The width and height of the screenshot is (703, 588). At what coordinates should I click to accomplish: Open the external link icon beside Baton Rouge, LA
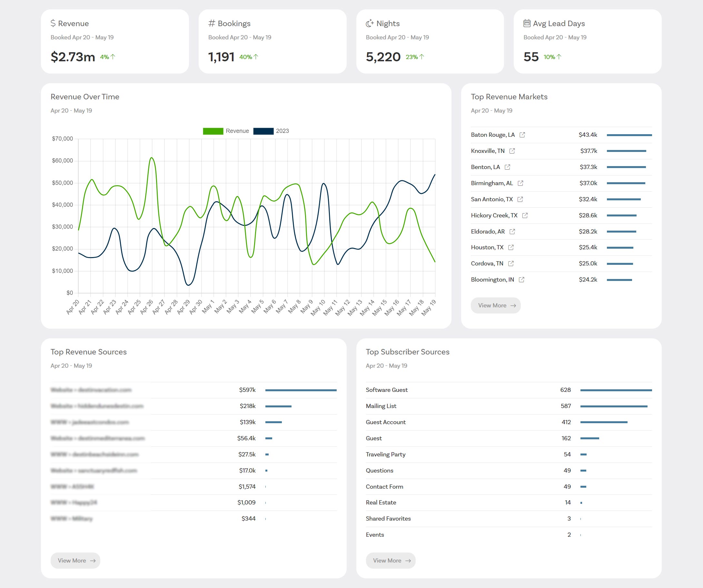coord(522,135)
